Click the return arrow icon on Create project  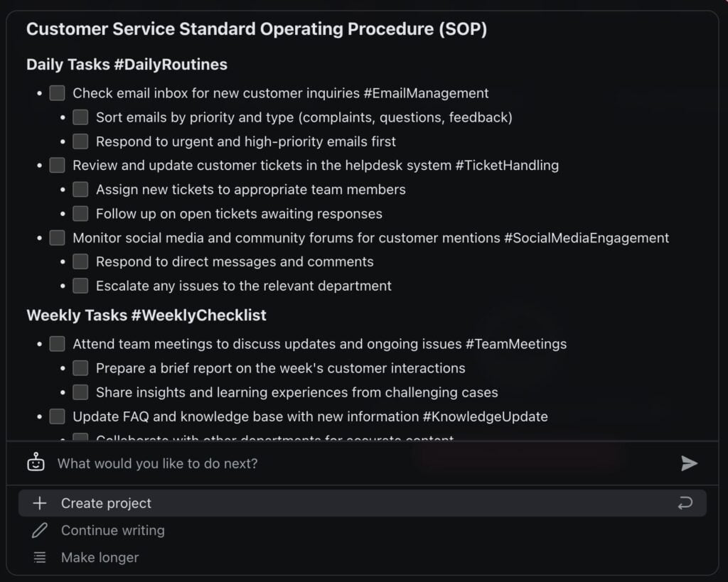(685, 503)
